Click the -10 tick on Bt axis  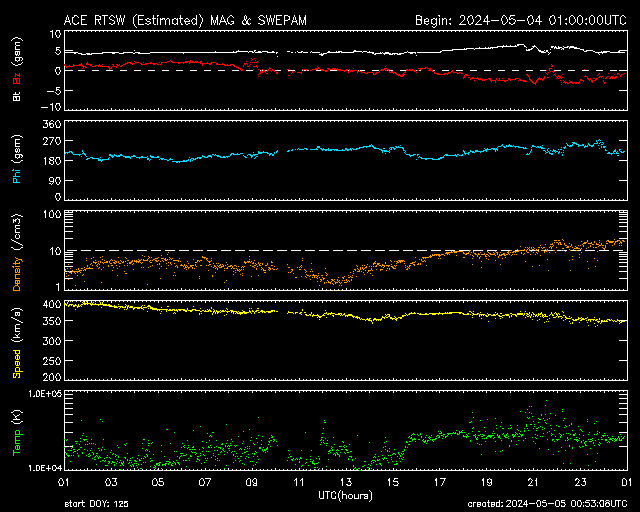point(44,106)
